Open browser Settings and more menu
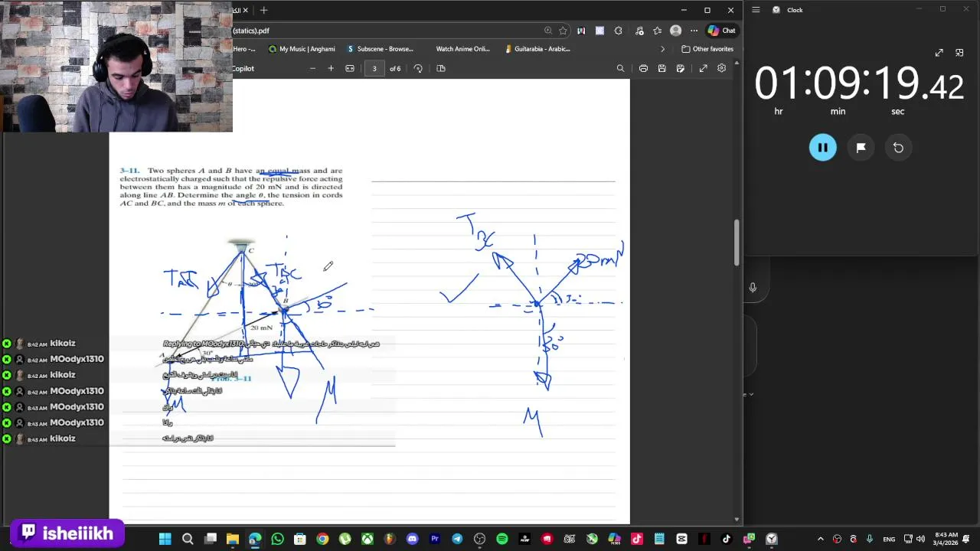The width and height of the screenshot is (980, 551). coord(694,31)
